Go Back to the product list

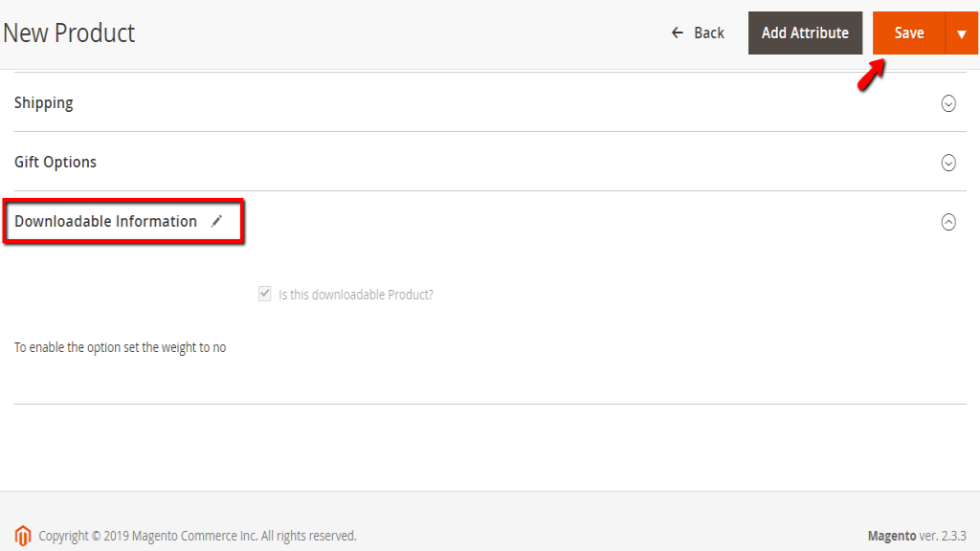pyautogui.click(x=698, y=33)
